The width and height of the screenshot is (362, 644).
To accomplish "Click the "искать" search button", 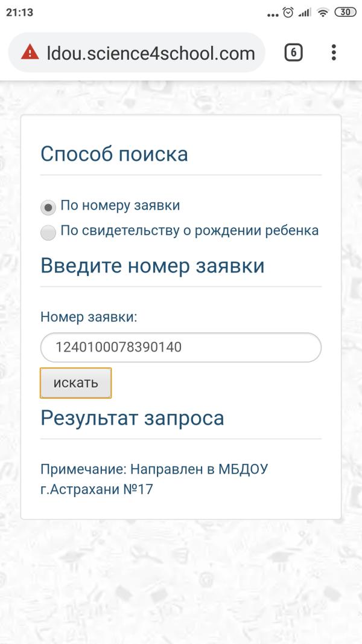I will (x=76, y=383).
